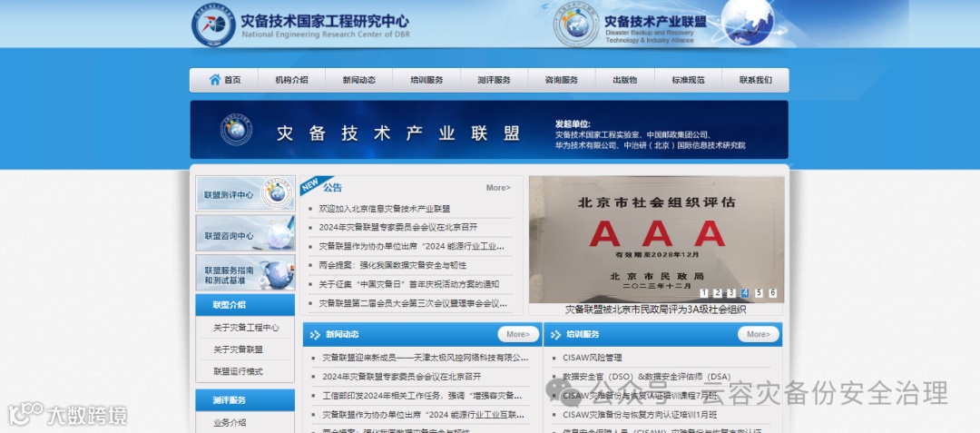Open the 机构介绍 menu
980x433 pixels.
pos(291,80)
